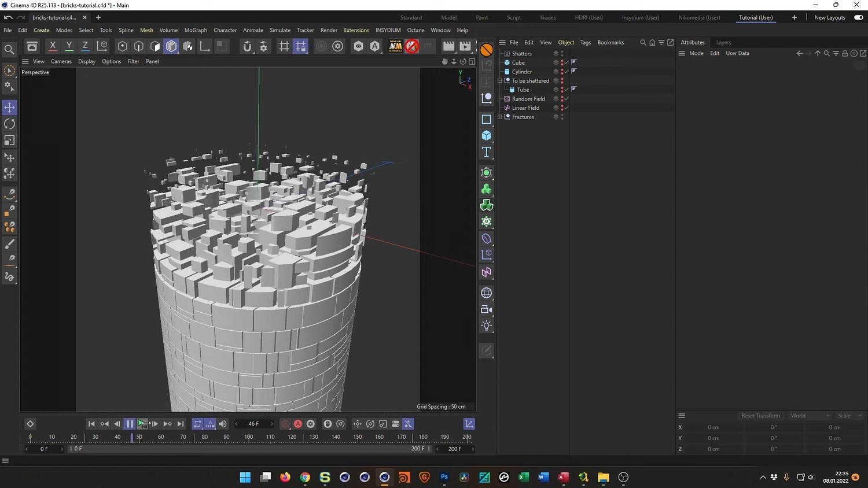Pause animation playback
868x488 pixels.
pyautogui.click(x=130, y=424)
